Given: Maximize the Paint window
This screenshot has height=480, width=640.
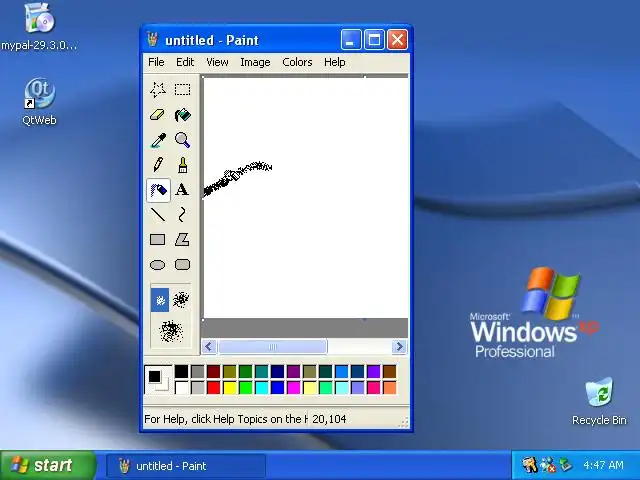Looking at the screenshot, I should [374, 40].
